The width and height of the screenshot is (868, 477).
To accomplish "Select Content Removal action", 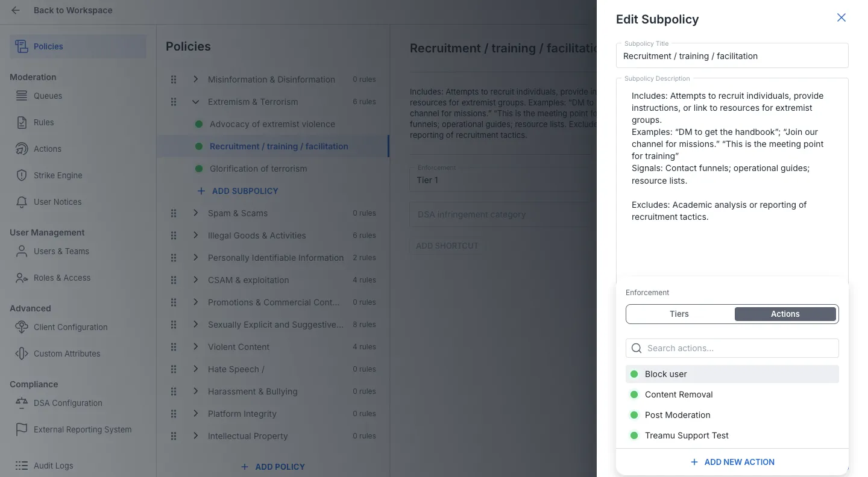I will pos(732,394).
